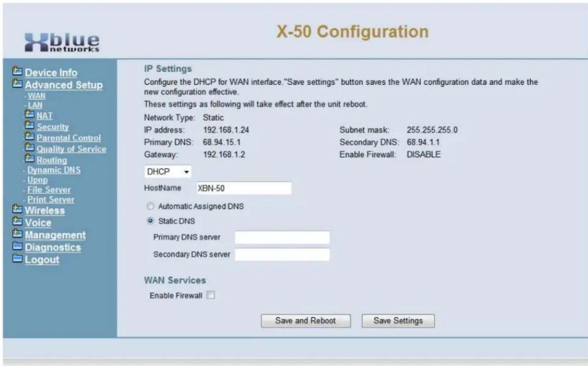Open the Security submenu
The height and width of the screenshot is (366, 588).
click(x=53, y=127)
